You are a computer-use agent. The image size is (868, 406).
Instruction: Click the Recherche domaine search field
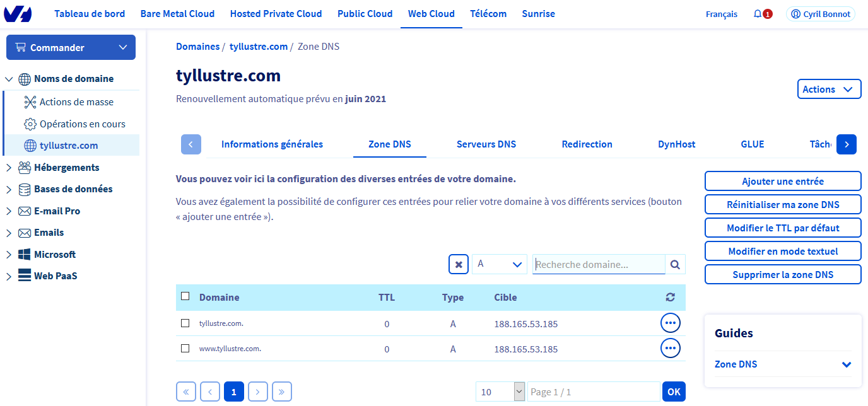point(598,265)
